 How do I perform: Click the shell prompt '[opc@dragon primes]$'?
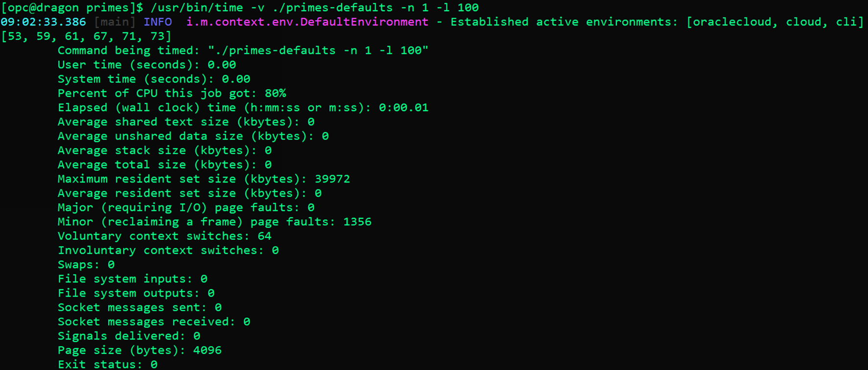coord(72,8)
